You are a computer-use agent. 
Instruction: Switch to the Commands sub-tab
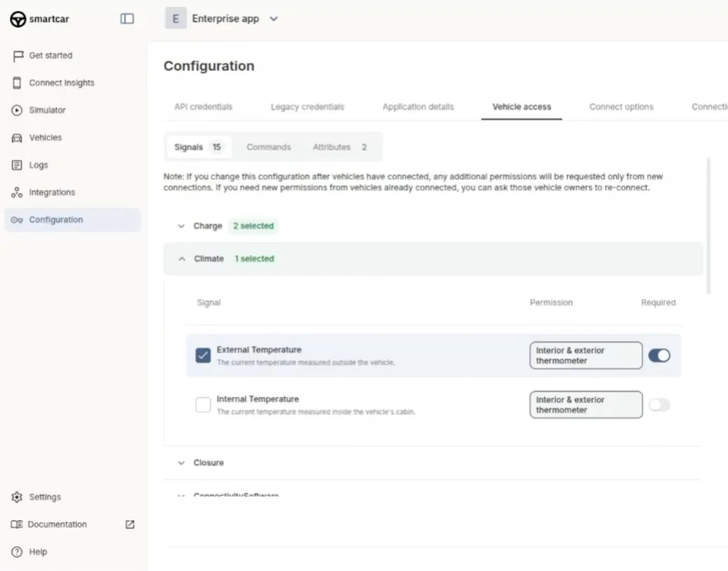pyautogui.click(x=269, y=147)
